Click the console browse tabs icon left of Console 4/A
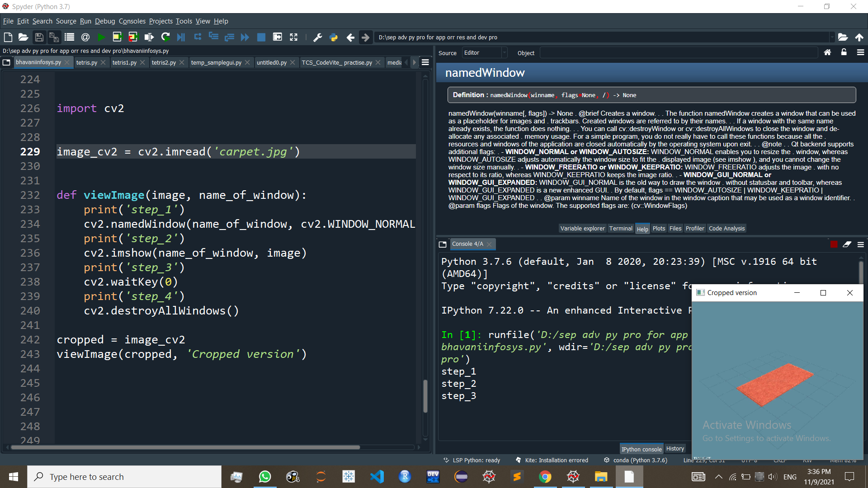Screen dimensions: 868x488 pos(443,244)
